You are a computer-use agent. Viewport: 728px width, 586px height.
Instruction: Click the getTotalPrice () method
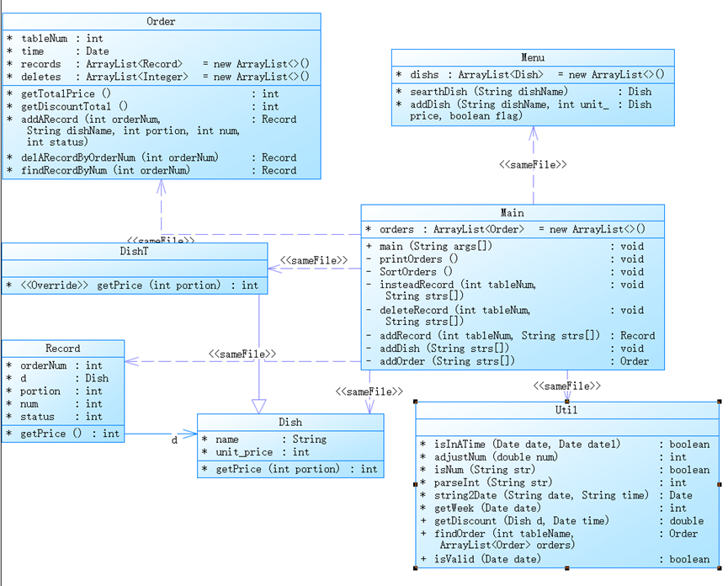click(x=142, y=93)
